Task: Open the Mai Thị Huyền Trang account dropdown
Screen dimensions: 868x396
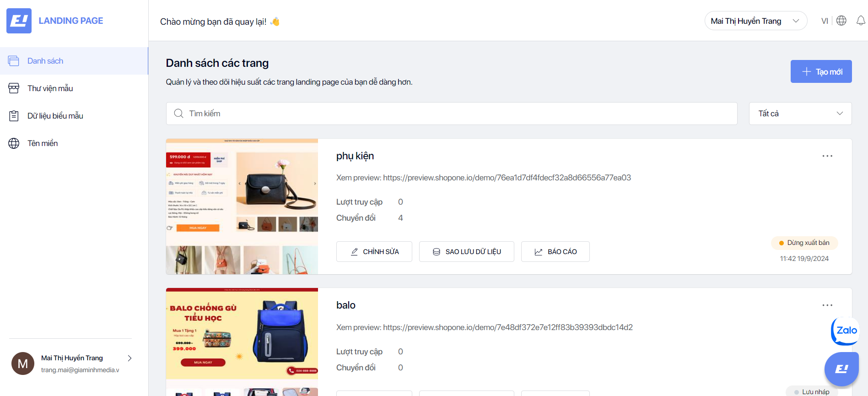Action: coord(756,21)
